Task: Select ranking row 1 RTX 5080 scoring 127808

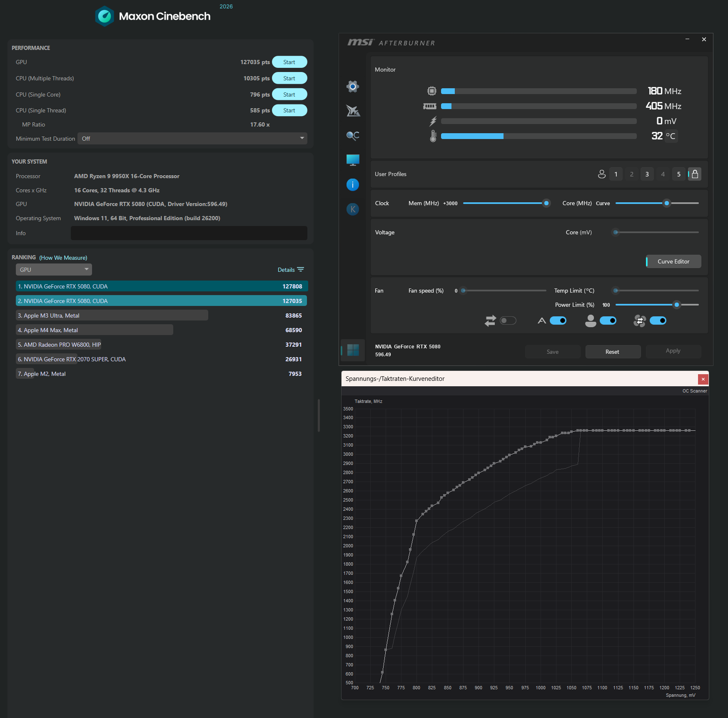Action: point(162,286)
